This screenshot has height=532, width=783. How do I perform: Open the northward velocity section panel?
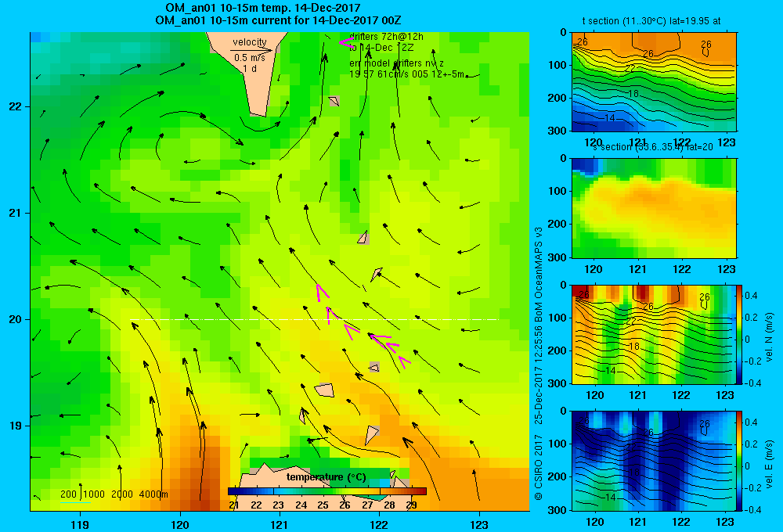point(654,334)
